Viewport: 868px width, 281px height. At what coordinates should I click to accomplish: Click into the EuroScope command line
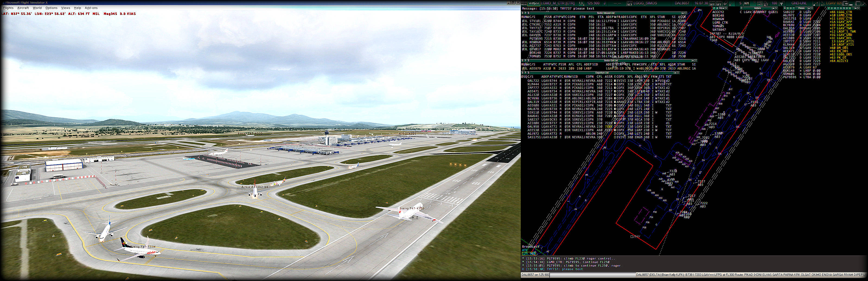592,275
